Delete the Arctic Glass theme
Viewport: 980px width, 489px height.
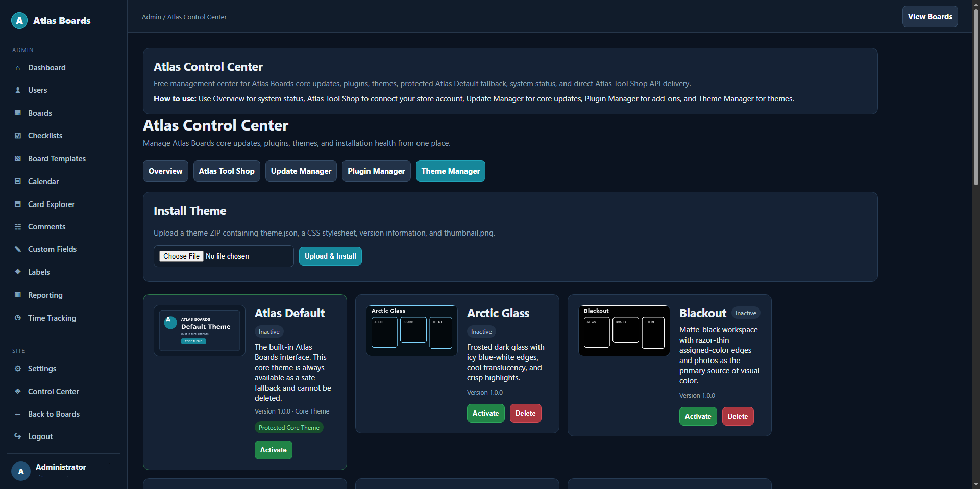[x=526, y=413]
